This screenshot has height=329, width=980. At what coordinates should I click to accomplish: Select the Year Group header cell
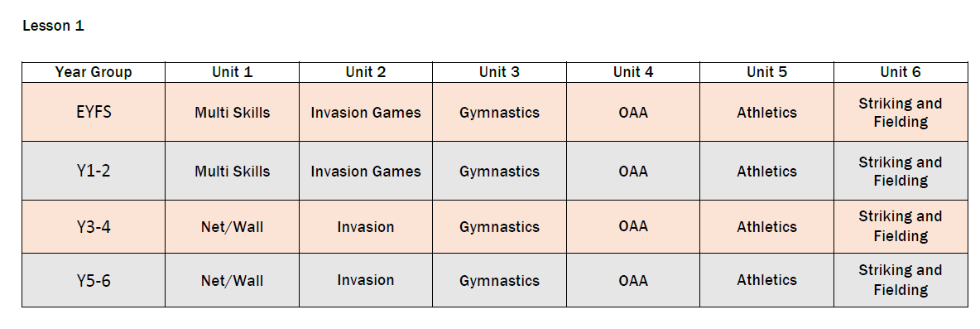(x=94, y=73)
